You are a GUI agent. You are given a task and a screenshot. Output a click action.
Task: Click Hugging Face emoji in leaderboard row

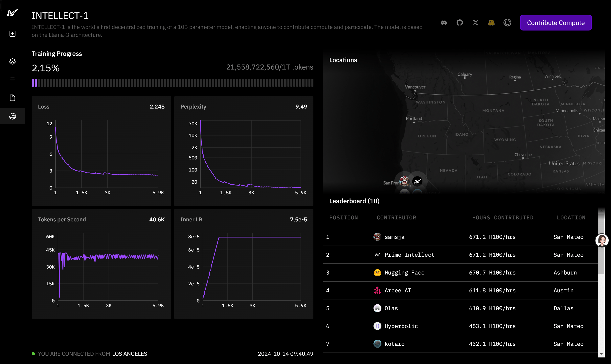(x=377, y=273)
